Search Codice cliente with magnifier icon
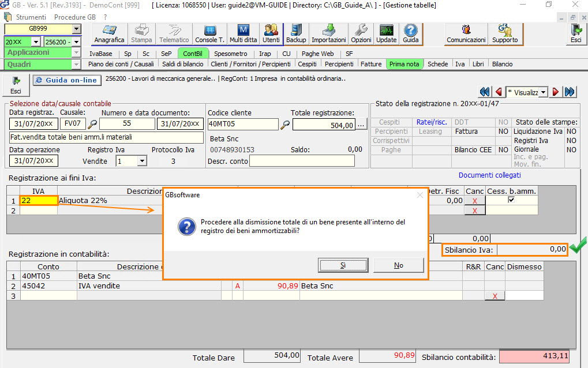Viewport: 588px width, 368px height. 285,125
